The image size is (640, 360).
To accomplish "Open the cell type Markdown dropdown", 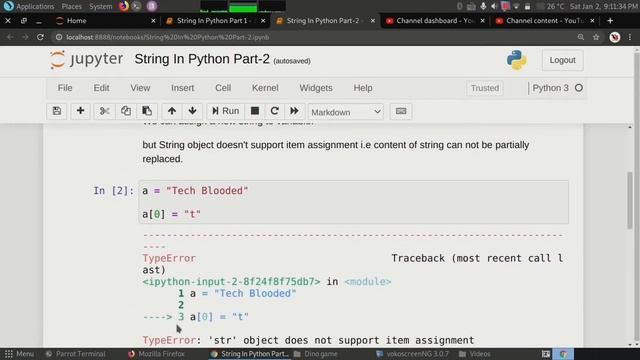I will point(346,112).
